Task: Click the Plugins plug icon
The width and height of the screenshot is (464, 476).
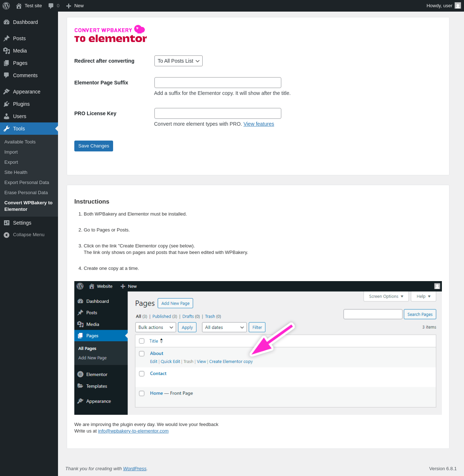Action: 7,104
